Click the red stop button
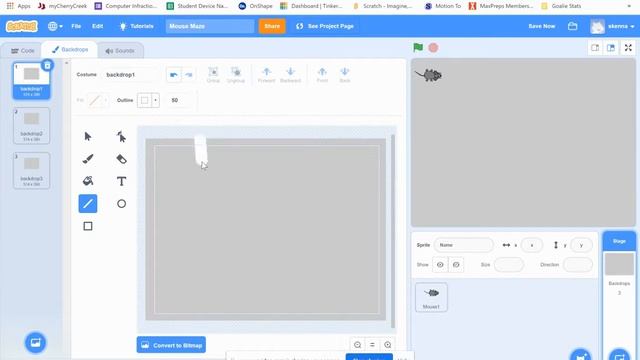Viewport: 640px width, 360px height. point(433,48)
